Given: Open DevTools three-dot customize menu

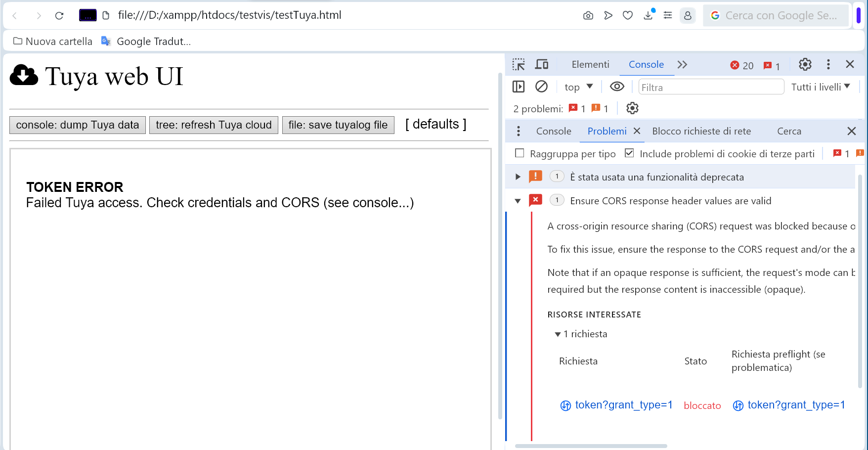Looking at the screenshot, I should click(828, 64).
